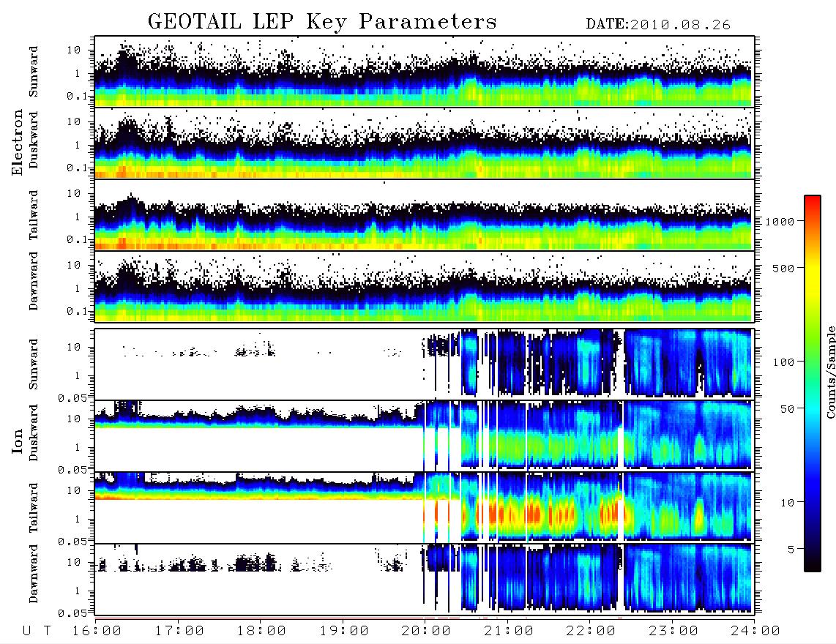Click the 17:00 time tick label
836x644 pixels.
179,632
